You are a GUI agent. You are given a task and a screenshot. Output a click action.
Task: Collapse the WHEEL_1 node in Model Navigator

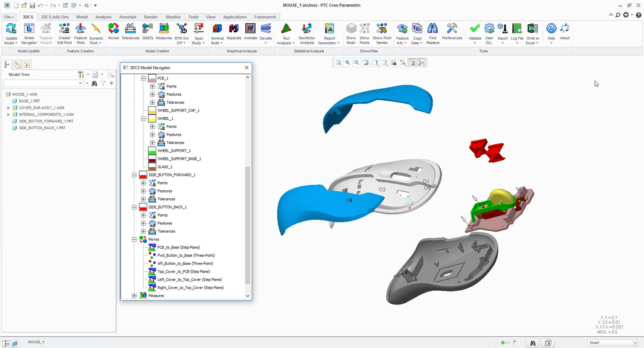(x=143, y=118)
